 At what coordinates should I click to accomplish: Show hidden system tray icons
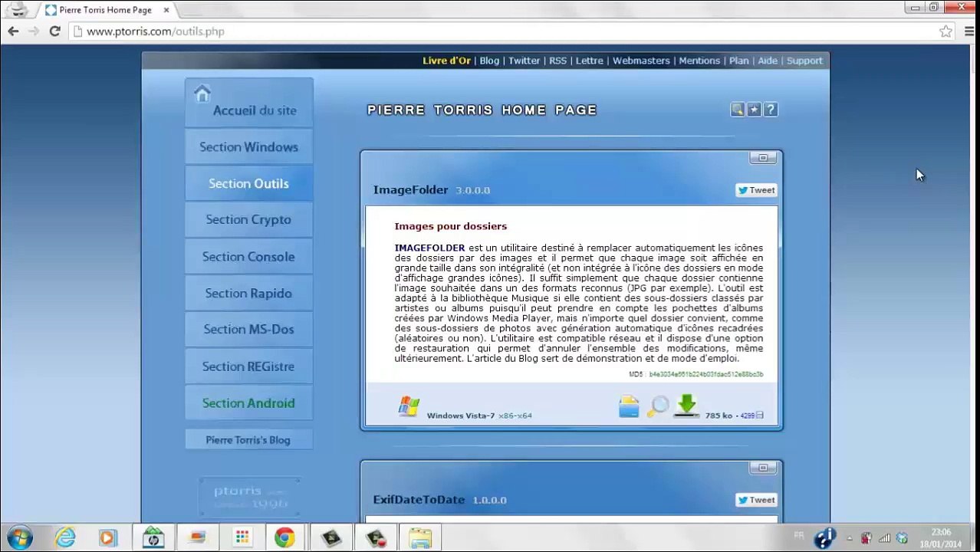click(849, 538)
